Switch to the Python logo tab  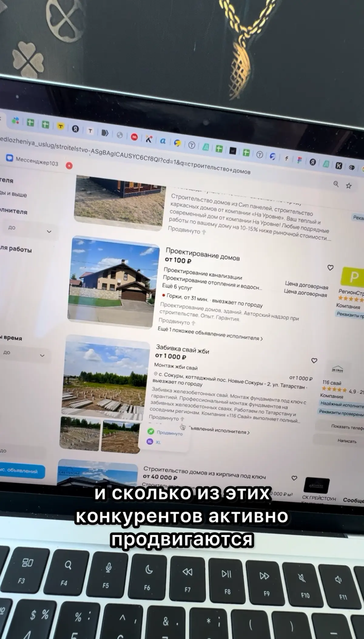177,143
